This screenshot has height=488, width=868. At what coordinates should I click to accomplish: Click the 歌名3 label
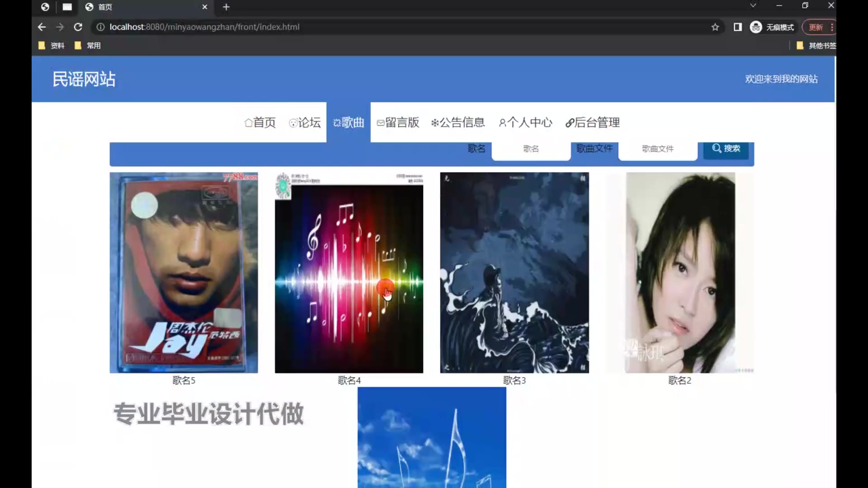[x=514, y=380]
